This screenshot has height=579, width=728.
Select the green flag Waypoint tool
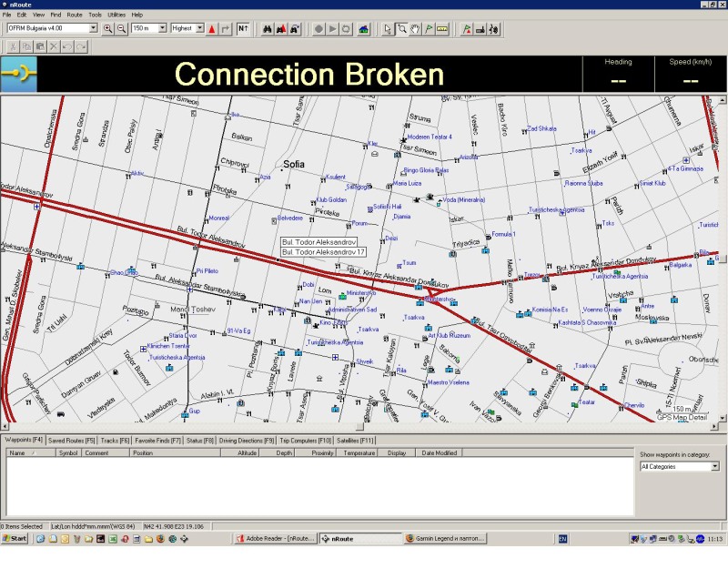pyautogui.click(x=429, y=29)
